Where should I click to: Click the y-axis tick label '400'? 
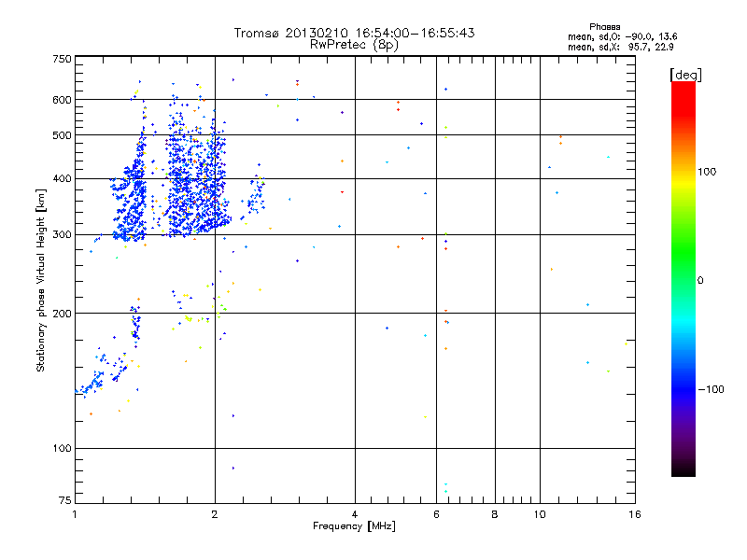[62, 178]
